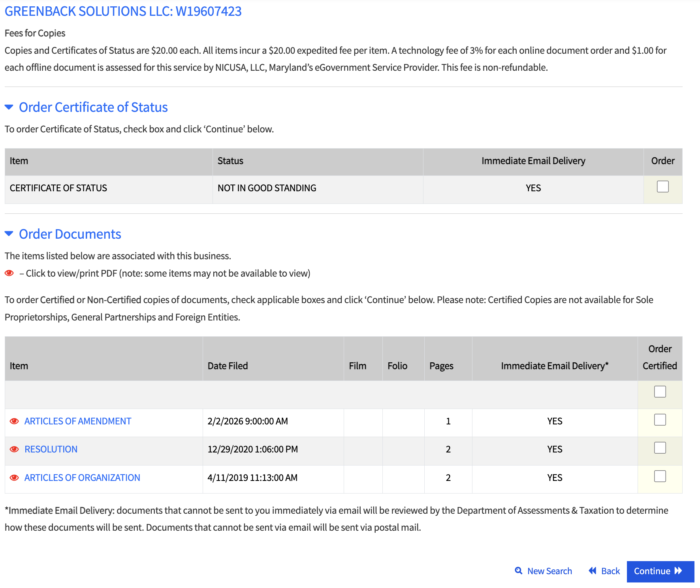The width and height of the screenshot is (700, 588).
Task: Click eye icon beside Resolution
Action: (14, 449)
